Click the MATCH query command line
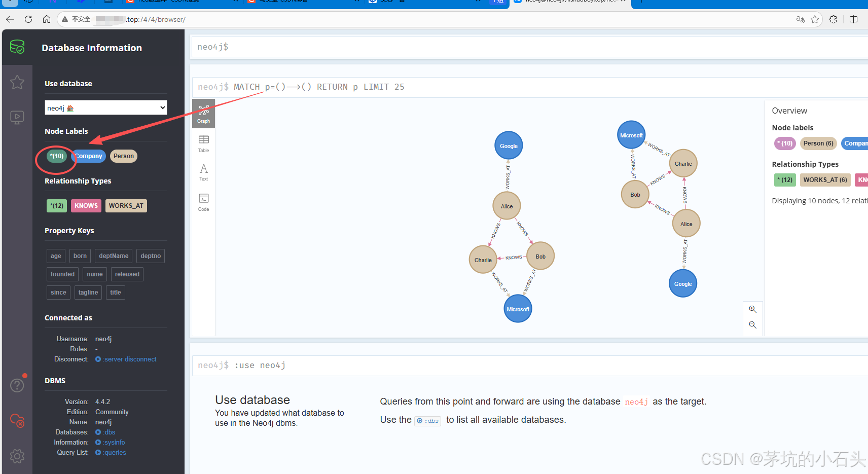Viewport: 868px width, 474px height. (x=530, y=87)
